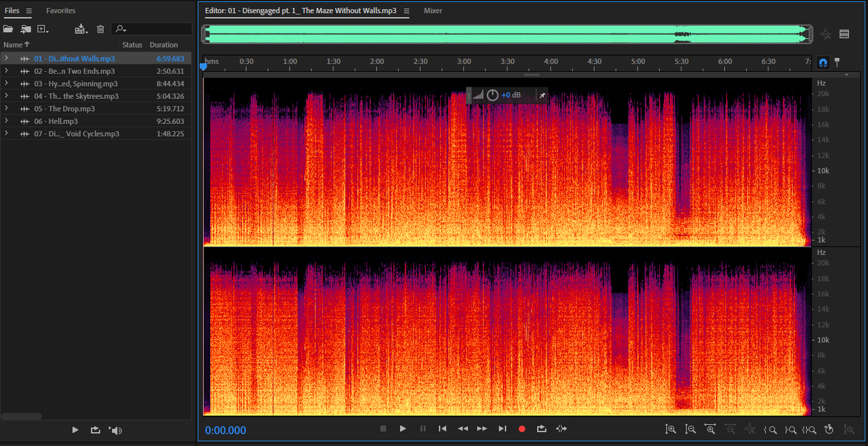Viewport: 868px width, 446px height.
Task: Open file folder icon in Files panel
Action: [x=8, y=29]
